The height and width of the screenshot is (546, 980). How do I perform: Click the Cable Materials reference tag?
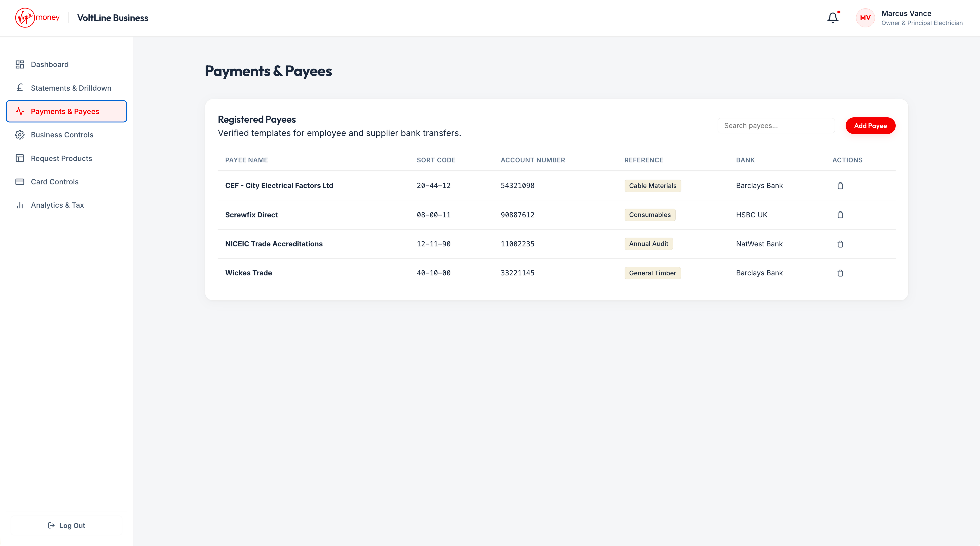click(x=652, y=186)
